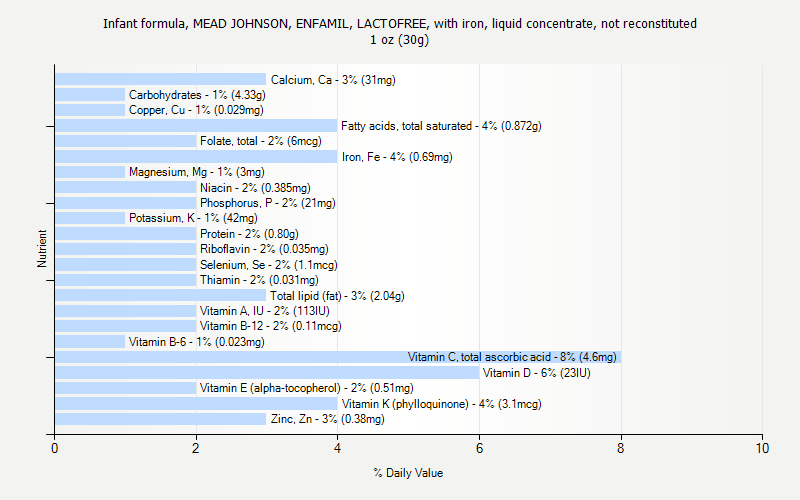Click the Nutrient y-axis title

[x=42, y=249]
